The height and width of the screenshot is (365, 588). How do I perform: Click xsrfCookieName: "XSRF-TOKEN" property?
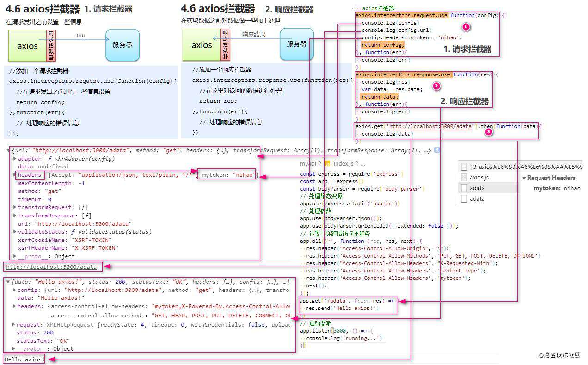(65, 240)
